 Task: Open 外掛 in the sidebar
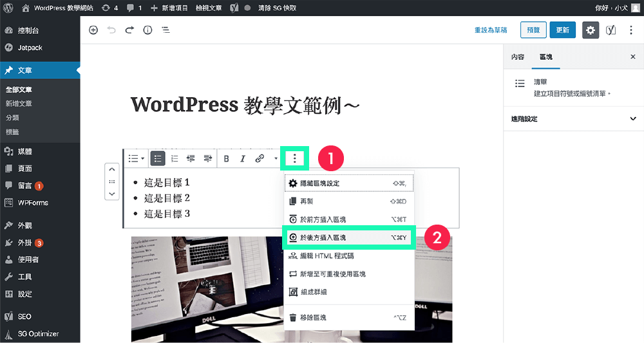[x=40, y=243]
